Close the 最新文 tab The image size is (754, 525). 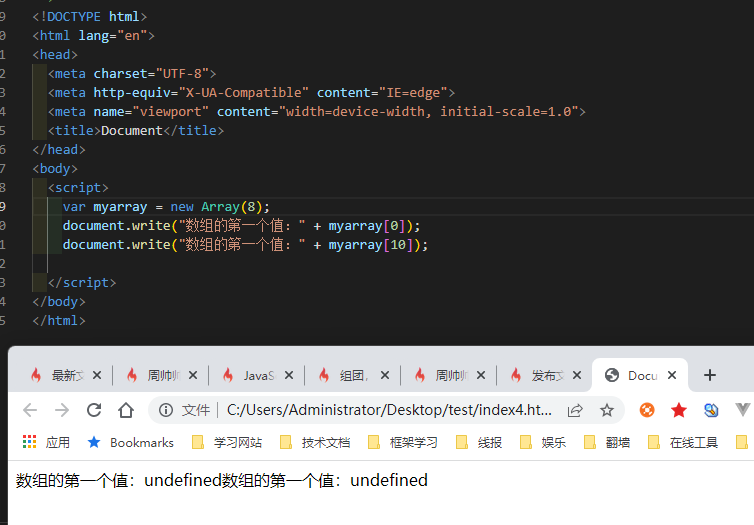tap(97, 375)
